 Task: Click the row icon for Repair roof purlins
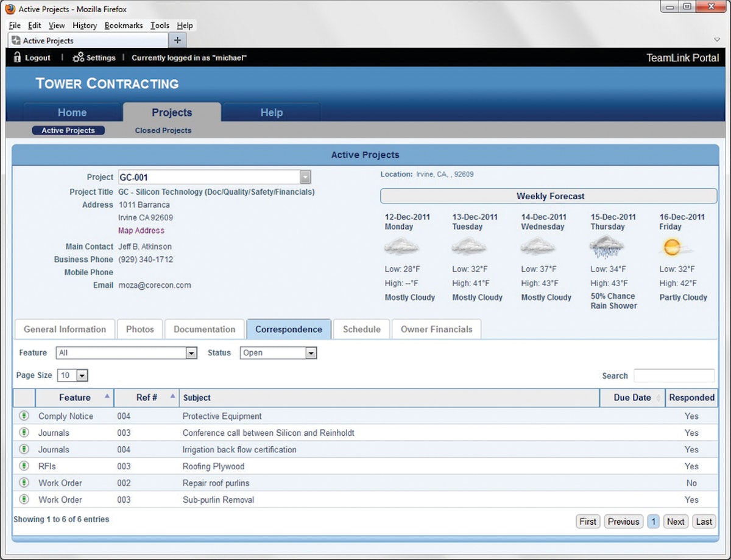(x=24, y=483)
